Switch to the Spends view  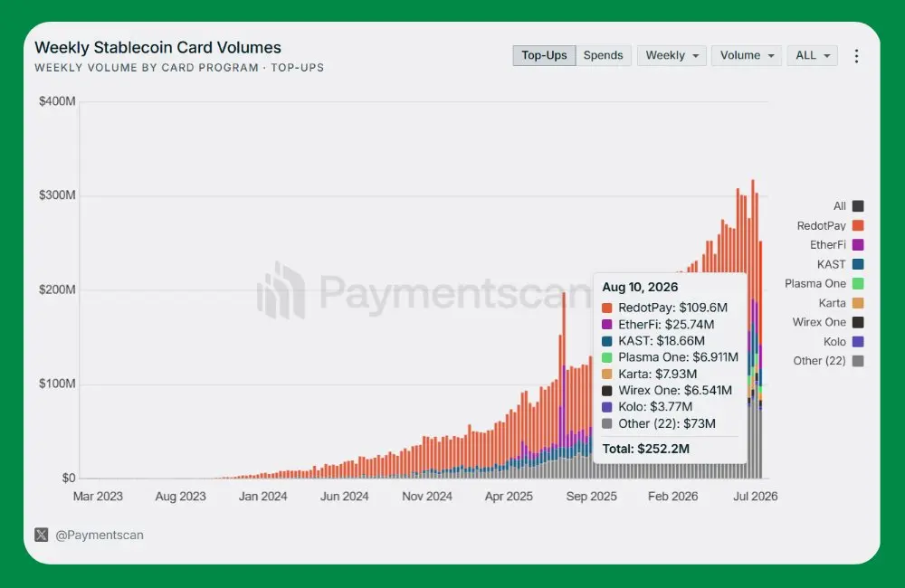603,55
